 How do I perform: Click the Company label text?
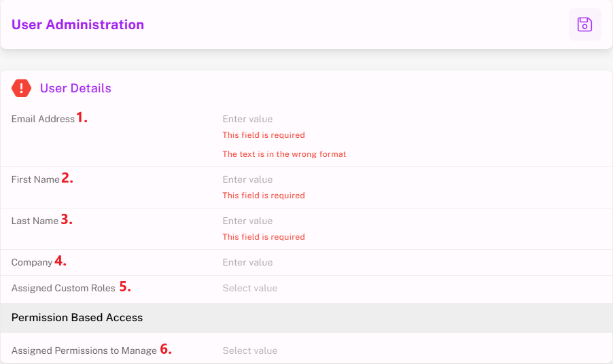[x=32, y=263]
